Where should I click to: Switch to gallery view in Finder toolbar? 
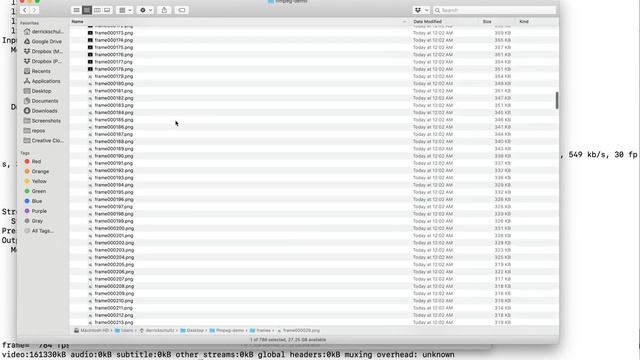(107, 10)
